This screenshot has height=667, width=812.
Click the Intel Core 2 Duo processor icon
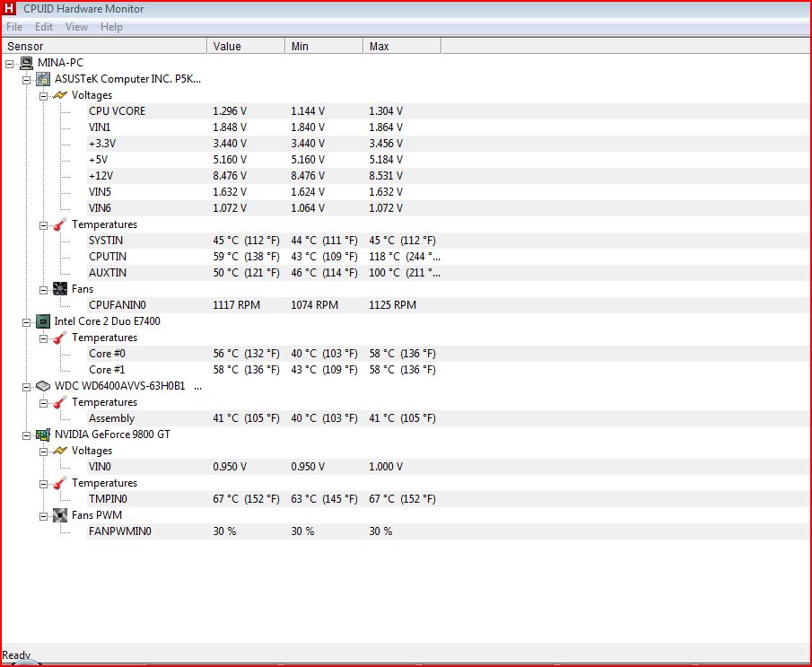pyautogui.click(x=43, y=321)
